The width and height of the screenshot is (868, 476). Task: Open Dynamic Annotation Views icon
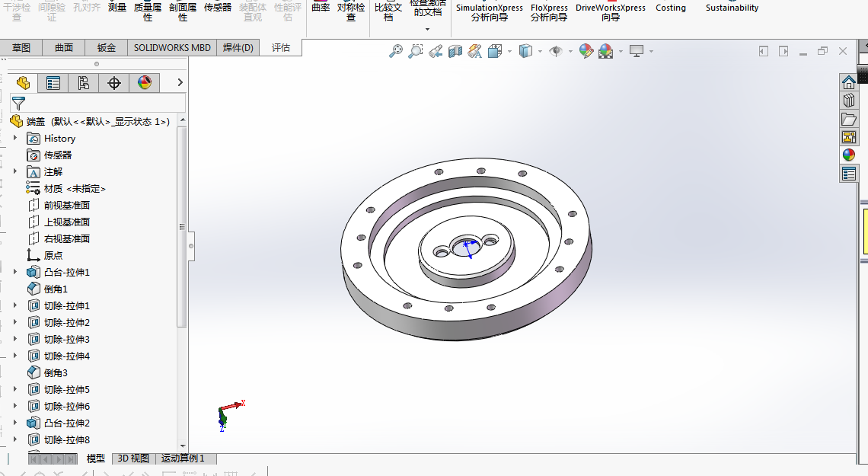tap(475, 52)
